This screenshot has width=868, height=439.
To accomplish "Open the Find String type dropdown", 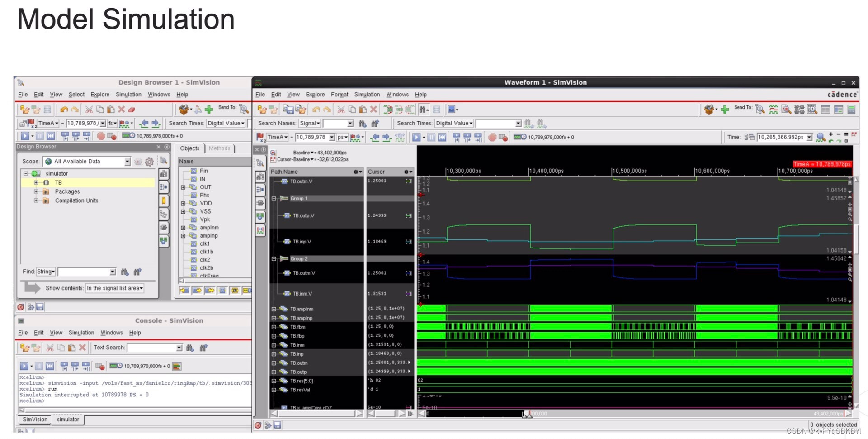I will 46,272.
